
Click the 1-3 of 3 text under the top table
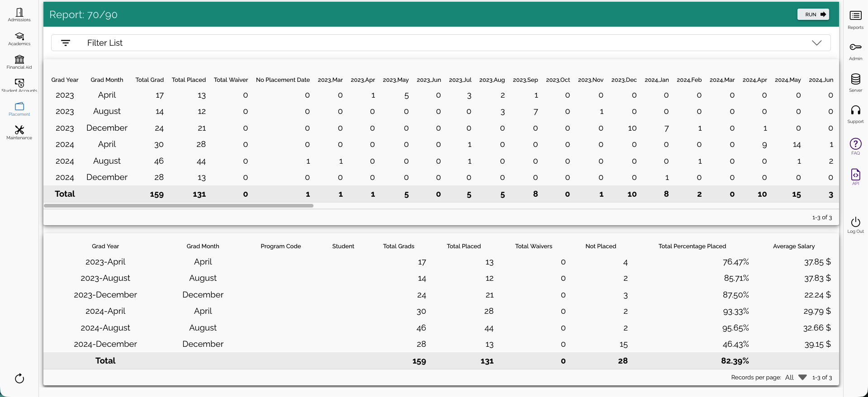coord(822,217)
